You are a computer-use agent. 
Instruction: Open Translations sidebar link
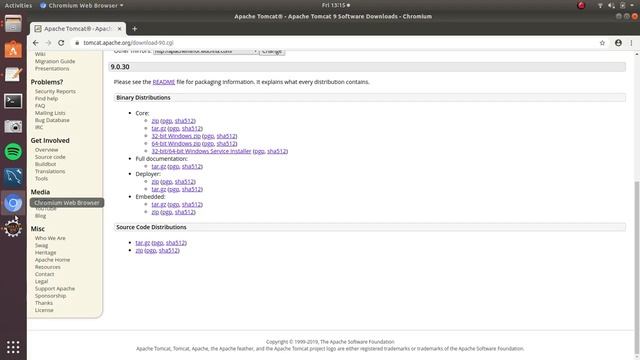pyautogui.click(x=50, y=171)
